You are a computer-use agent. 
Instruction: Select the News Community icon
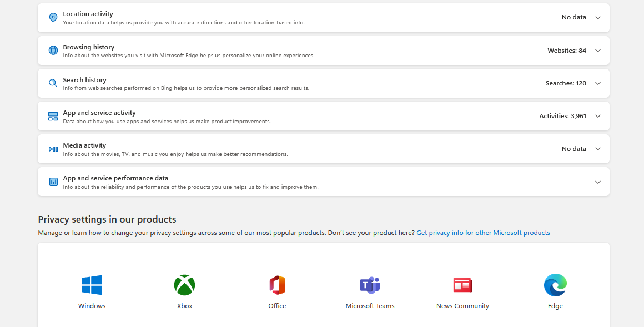pos(462,285)
